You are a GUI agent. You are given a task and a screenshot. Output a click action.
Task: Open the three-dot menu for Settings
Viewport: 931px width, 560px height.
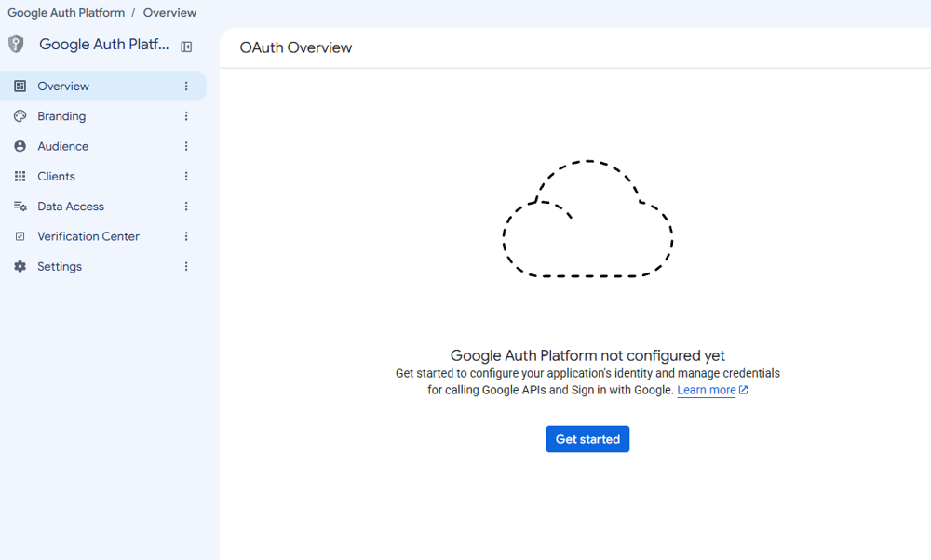[186, 266]
